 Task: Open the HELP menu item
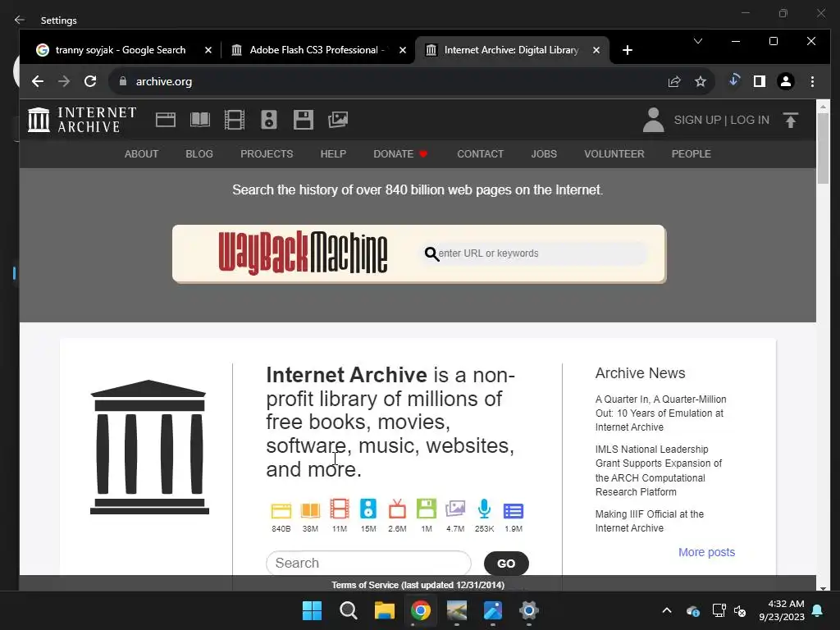point(333,153)
